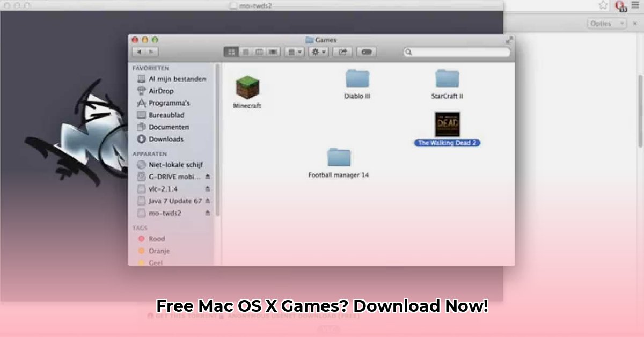
Task: Switch to list view in the toolbar
Action: (245, 52)
